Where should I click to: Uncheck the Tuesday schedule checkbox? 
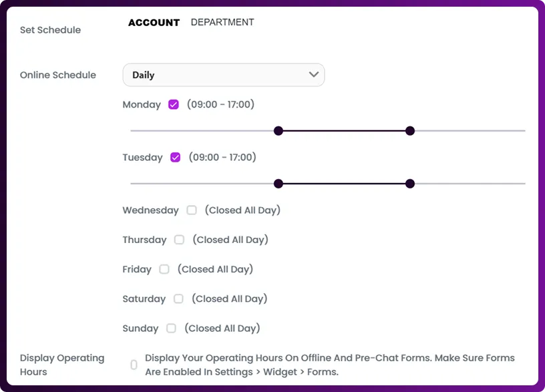[x=176, y=158]
